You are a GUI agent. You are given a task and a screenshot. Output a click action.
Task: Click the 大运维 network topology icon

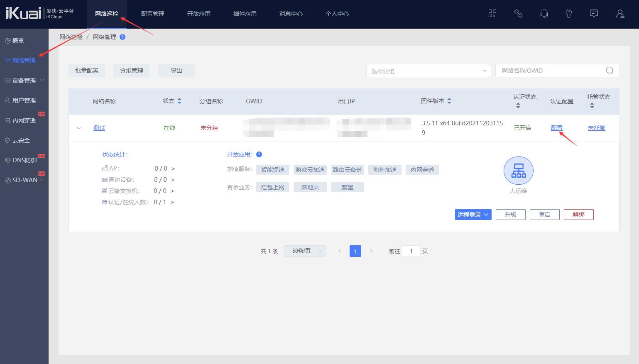pyautogui.click(x=518, y=170)
